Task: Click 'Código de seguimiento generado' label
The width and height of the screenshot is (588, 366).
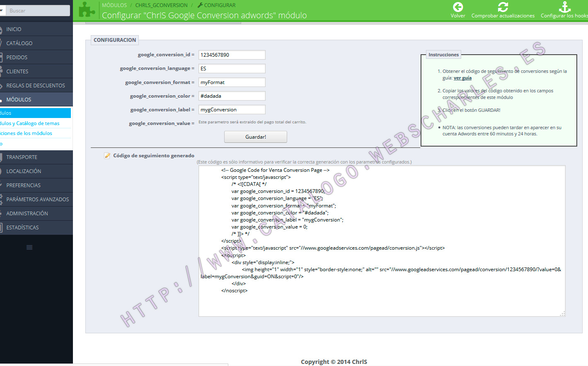Action: 154,156
